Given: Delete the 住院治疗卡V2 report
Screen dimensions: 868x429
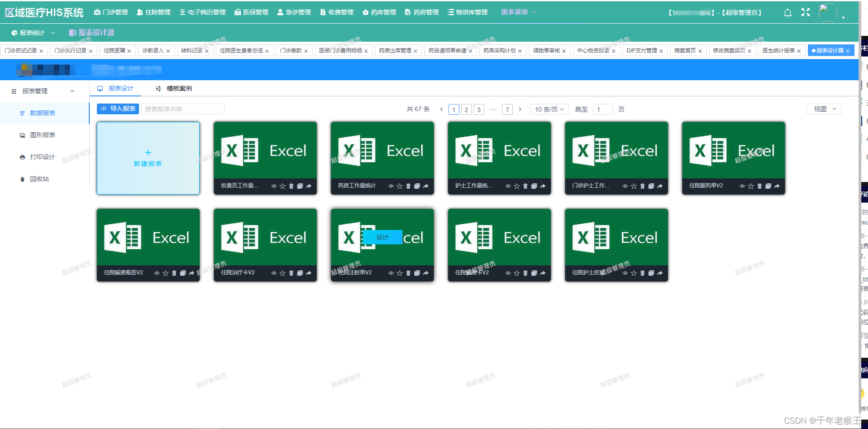Looking at the screenshot, I should (x=291, y=273).
